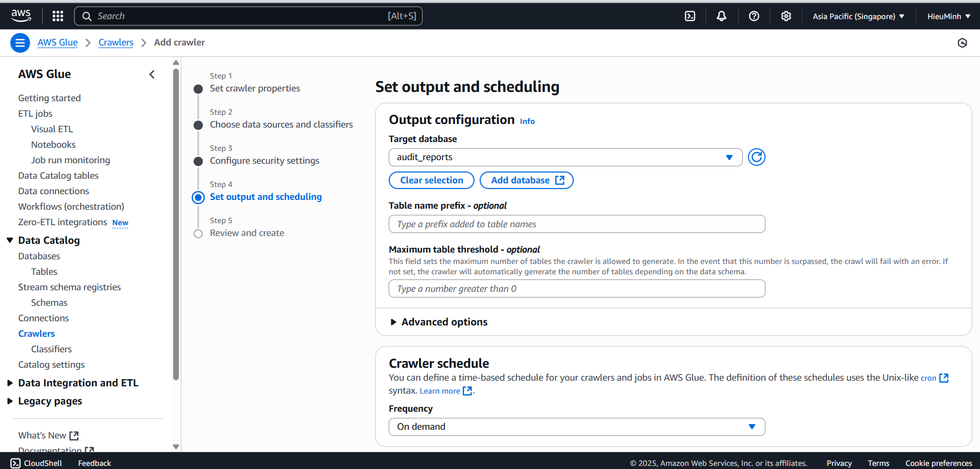980x469 pixels.
Task: Focus the top Search box
Action: pos(249,16)
